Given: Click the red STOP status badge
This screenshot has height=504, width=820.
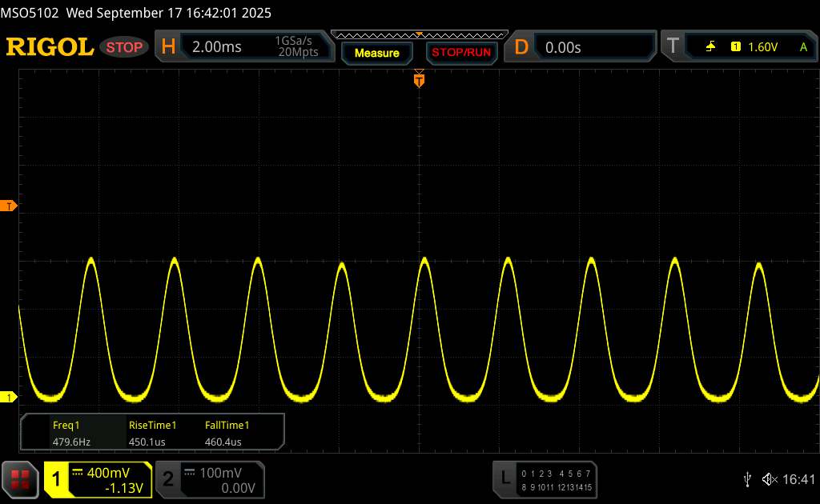Looking at the screenshot, I should coord(125,47).
